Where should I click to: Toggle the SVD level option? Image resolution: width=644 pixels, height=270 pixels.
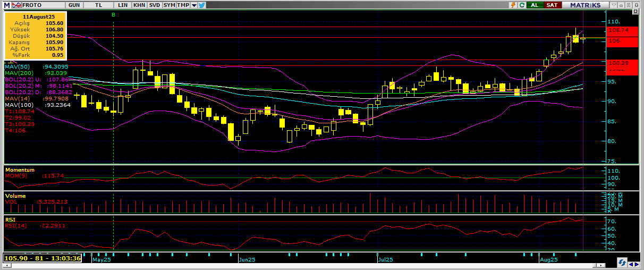[154, 5]
